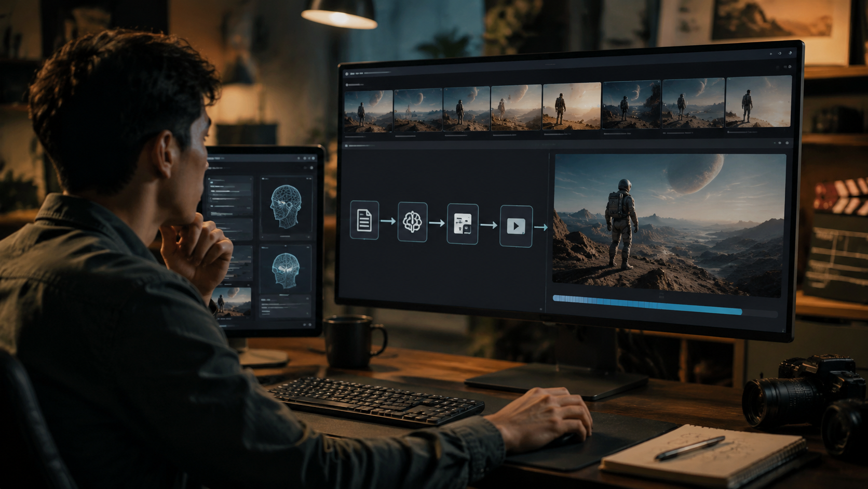Click the storyboard layout icon in the pipeline
The image size is (868, 489).
click(463, 224)
